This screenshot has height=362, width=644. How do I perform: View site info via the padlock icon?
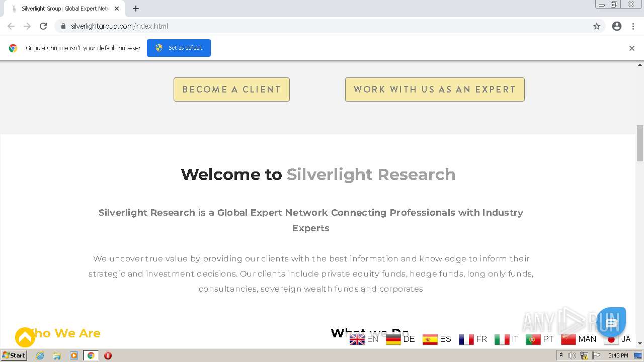click(63, 26)
